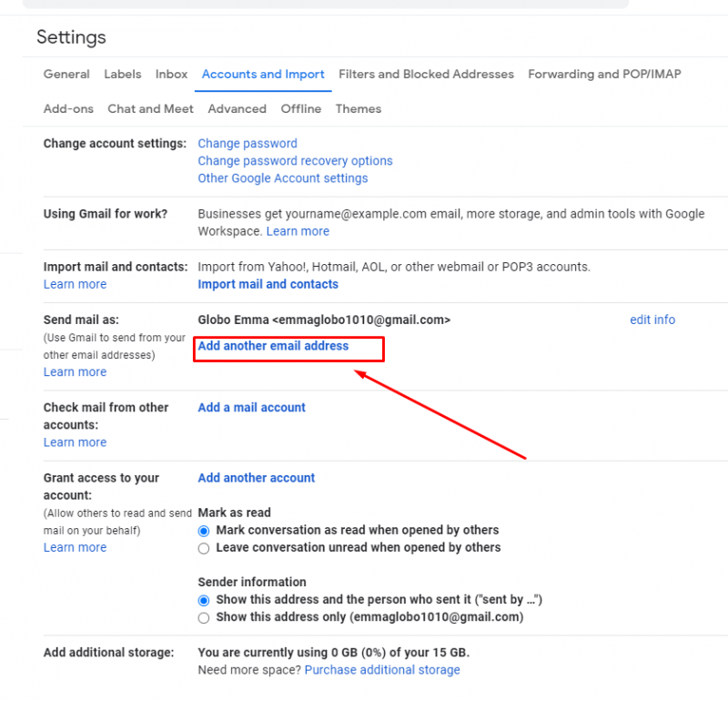Click the edit info link
Screen dimensions: 728x701
[652, 320]
